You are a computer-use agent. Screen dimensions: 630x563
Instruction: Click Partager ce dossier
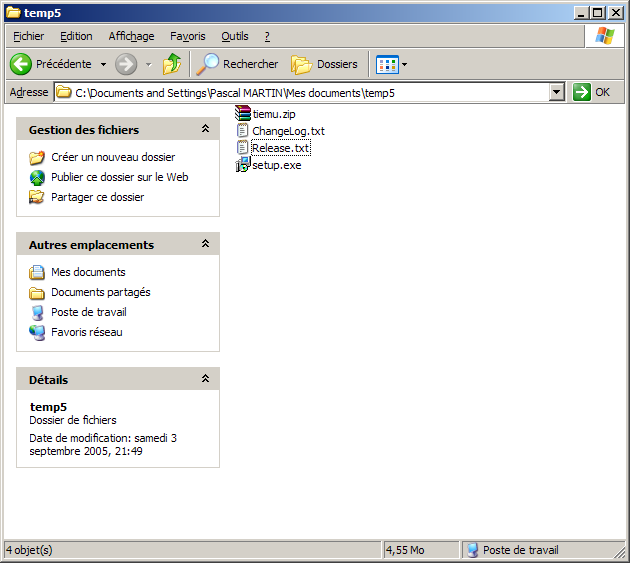(98, 197)
